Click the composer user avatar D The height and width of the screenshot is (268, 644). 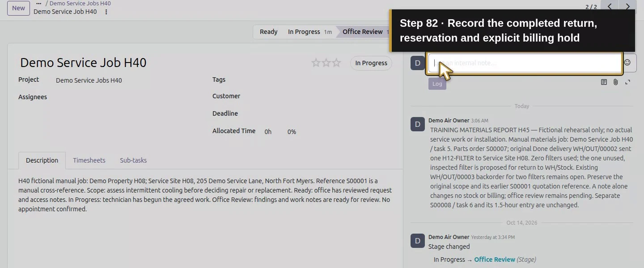pyautogui.click(x=417, y=63)
